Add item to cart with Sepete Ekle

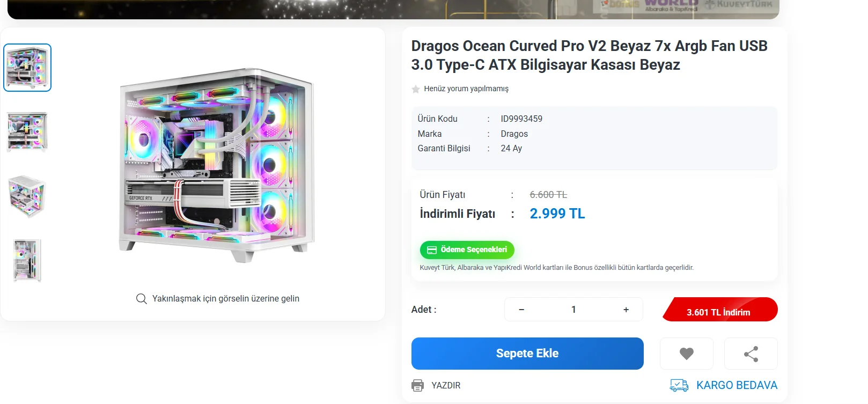(527, 354)
